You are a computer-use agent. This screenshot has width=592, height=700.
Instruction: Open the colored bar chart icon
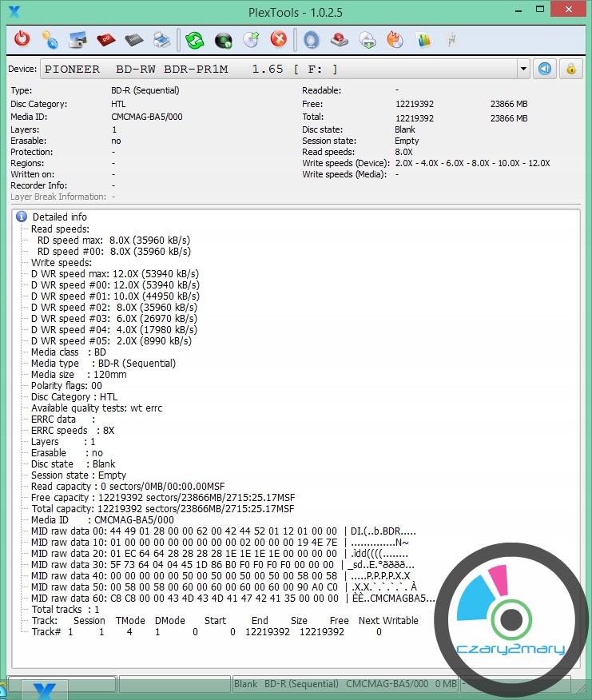pyautogui.click(x=423, y=38)
